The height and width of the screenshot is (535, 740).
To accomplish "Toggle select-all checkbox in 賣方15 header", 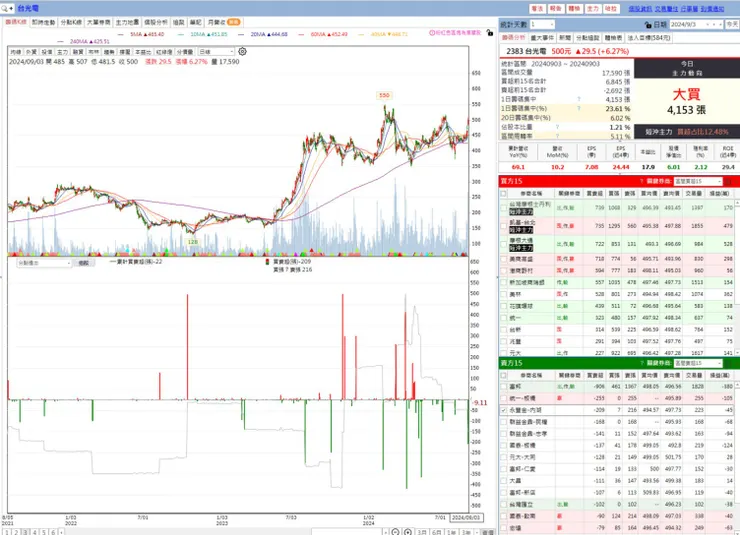I will (x=504, y=376).
